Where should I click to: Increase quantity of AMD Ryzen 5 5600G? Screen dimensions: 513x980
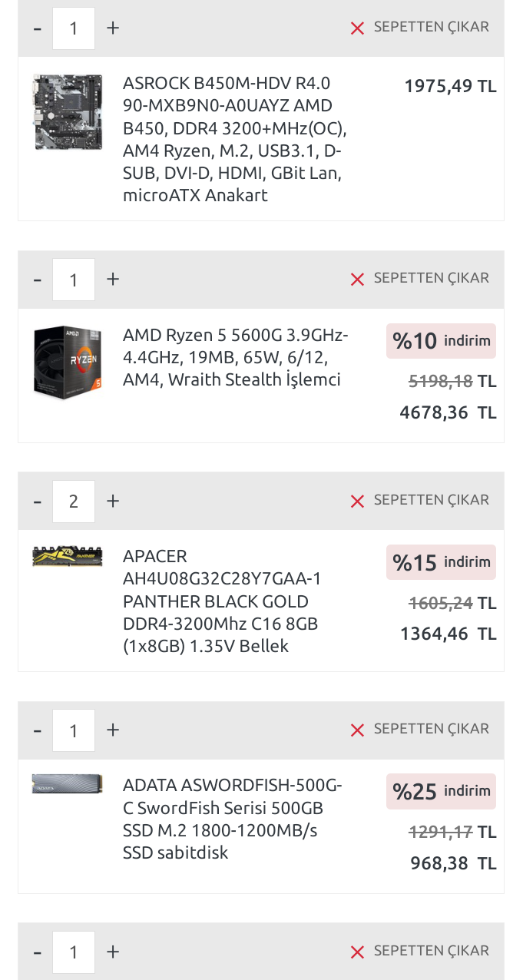(113, 280)
